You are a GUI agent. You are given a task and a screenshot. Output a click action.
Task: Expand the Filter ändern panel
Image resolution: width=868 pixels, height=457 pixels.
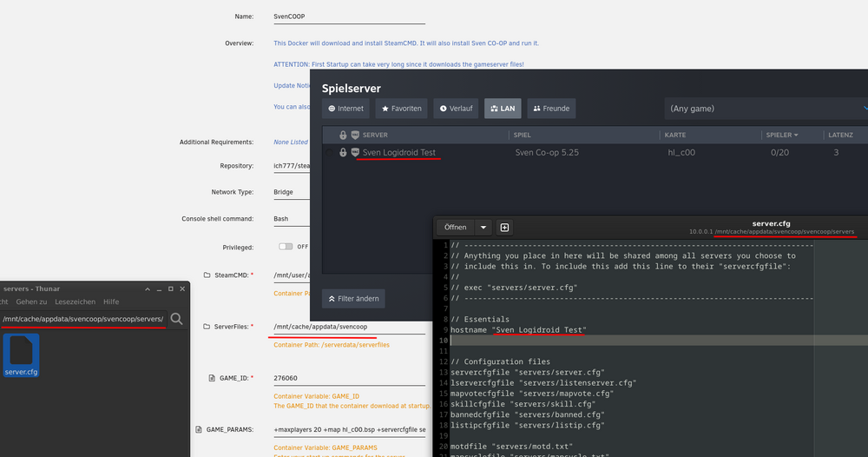[353, 299]
